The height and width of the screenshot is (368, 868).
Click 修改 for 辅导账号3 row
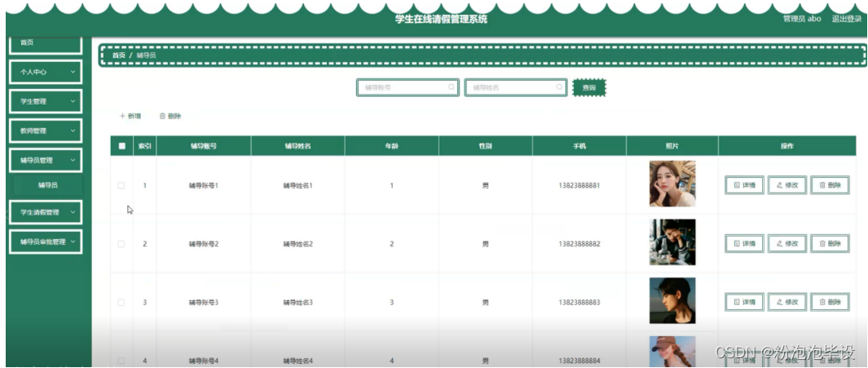coord(787,302)
